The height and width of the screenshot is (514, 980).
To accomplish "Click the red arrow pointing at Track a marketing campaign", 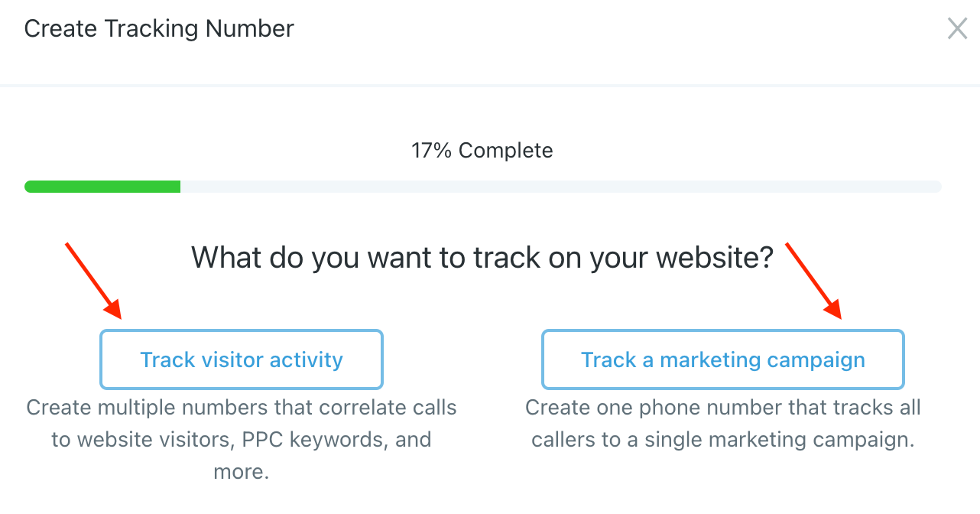I will pos(813,280).
